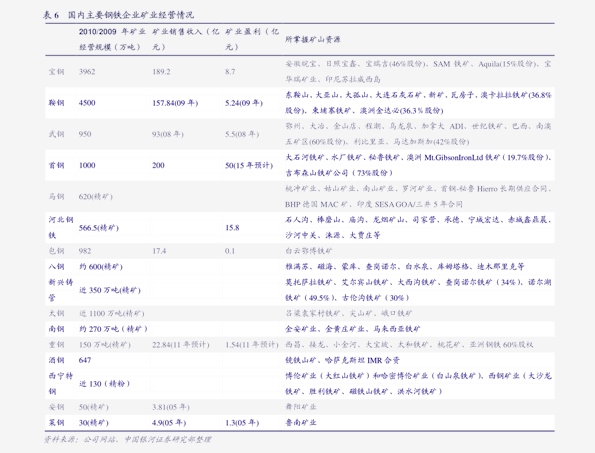Click the cell '0.1' in 包钢 row
The image size is (595, 453).
click(230, 251)
